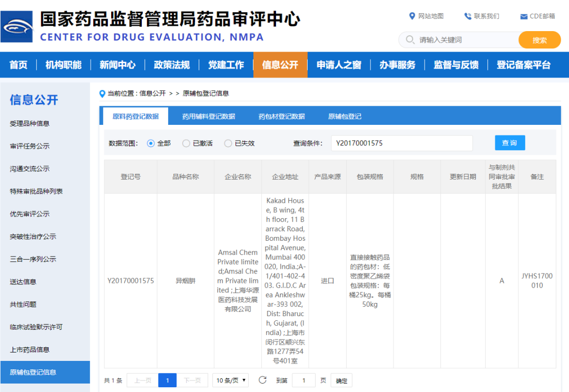Viewport: 569px width, 392px height.
Task: Click the 确定 page jump button
Action: click(x=342, y=380)
